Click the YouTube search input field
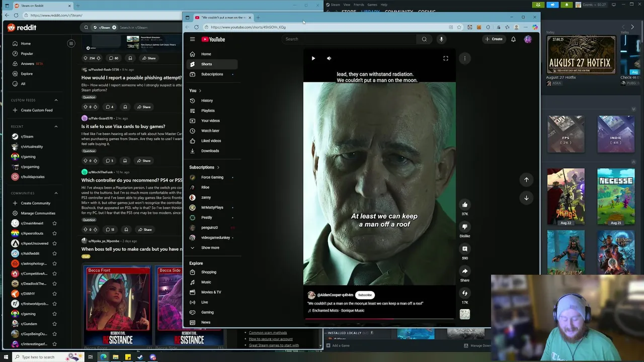Viewport: 644px width, 362px height. click(x=350, y=39)
